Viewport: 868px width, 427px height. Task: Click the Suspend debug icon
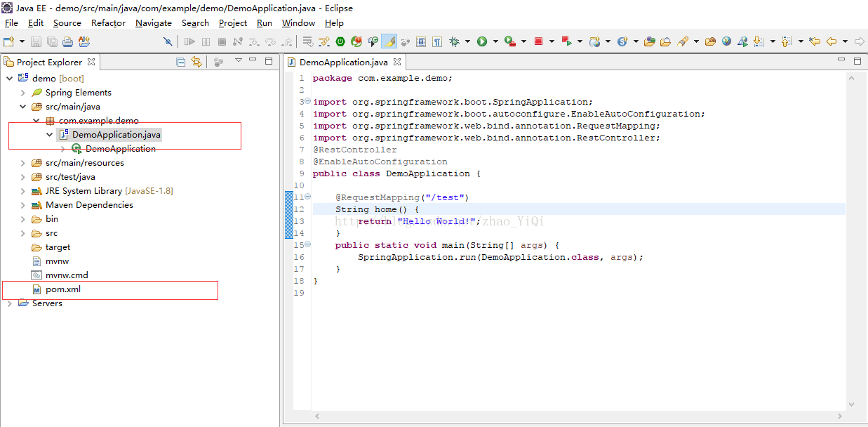click(x=206, y=41)
